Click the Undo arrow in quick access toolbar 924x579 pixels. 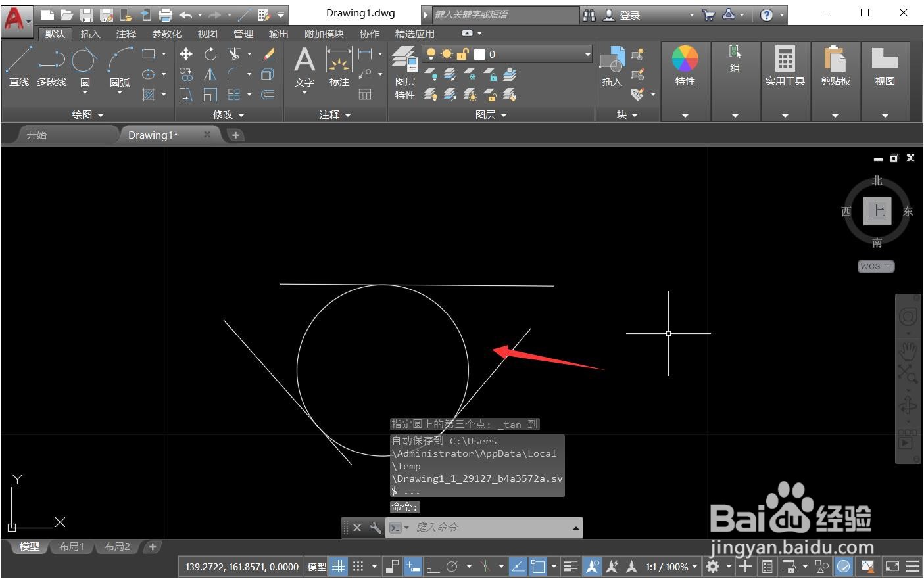pos(186,14)
